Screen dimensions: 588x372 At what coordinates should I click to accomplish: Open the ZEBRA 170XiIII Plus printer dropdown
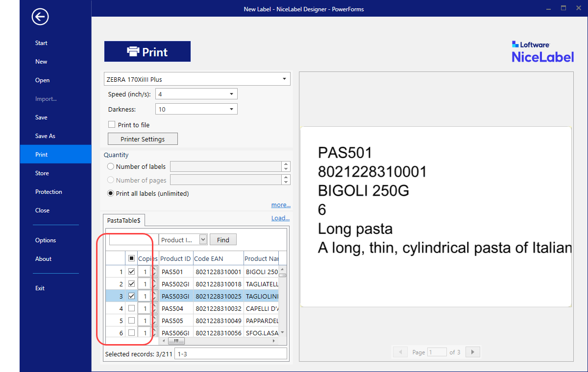coord(197,79)
